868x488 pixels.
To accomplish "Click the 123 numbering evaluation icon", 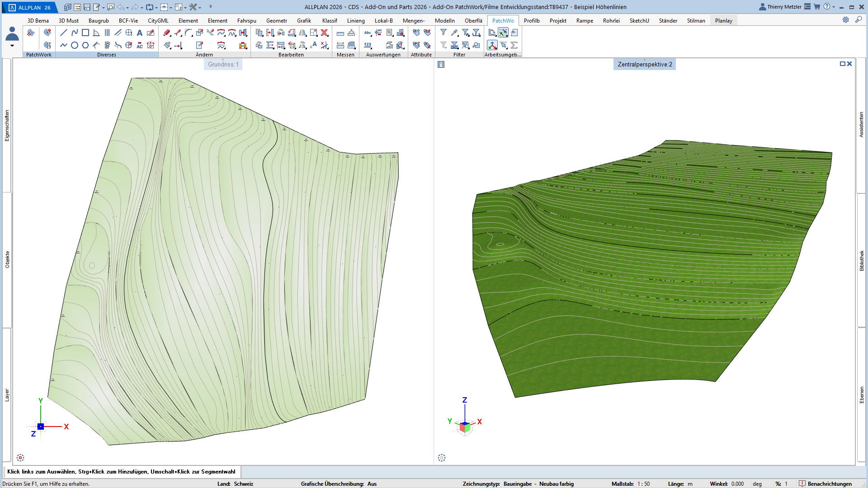I will (368, 45).
